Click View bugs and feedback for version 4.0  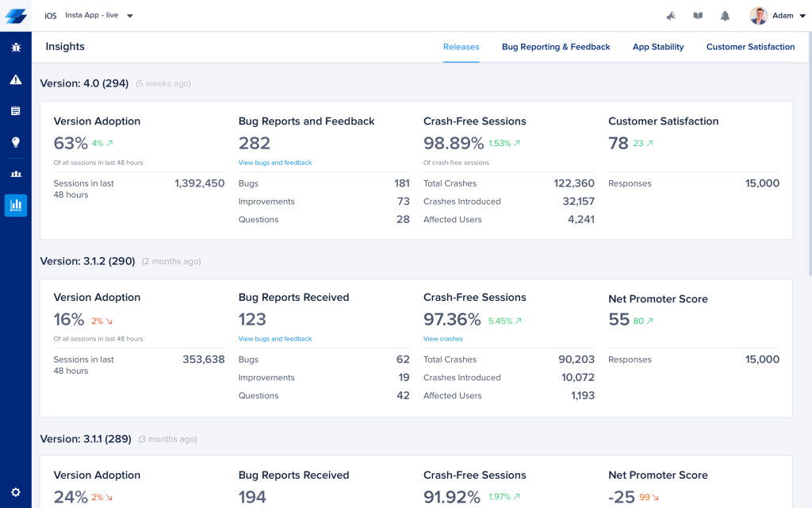(x=275, y=163)
